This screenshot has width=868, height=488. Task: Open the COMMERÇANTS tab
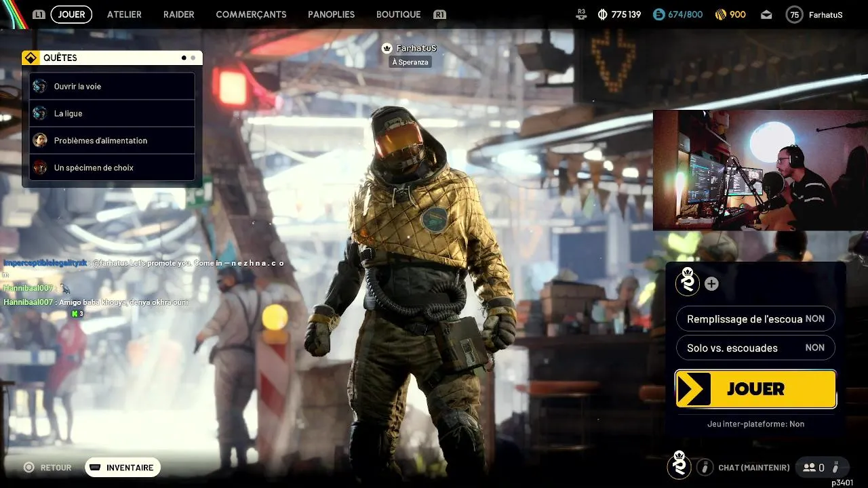tap(251, 14)
